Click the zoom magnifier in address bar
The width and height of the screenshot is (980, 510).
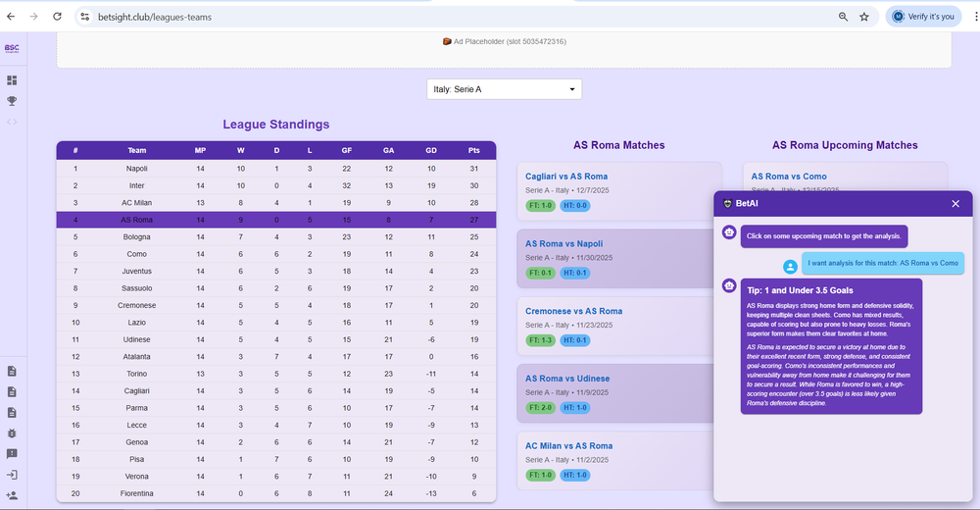click(x=843, y=17)
